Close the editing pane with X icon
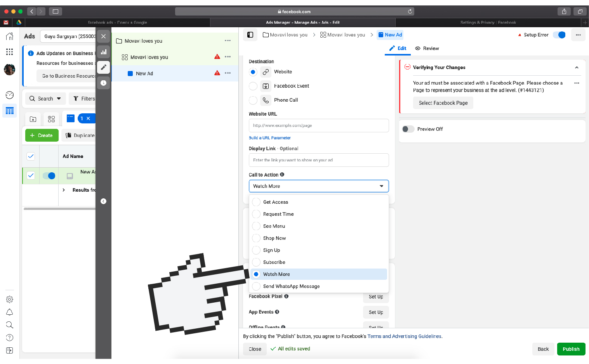Screen dimensions: 589x364 coord(103,36)
